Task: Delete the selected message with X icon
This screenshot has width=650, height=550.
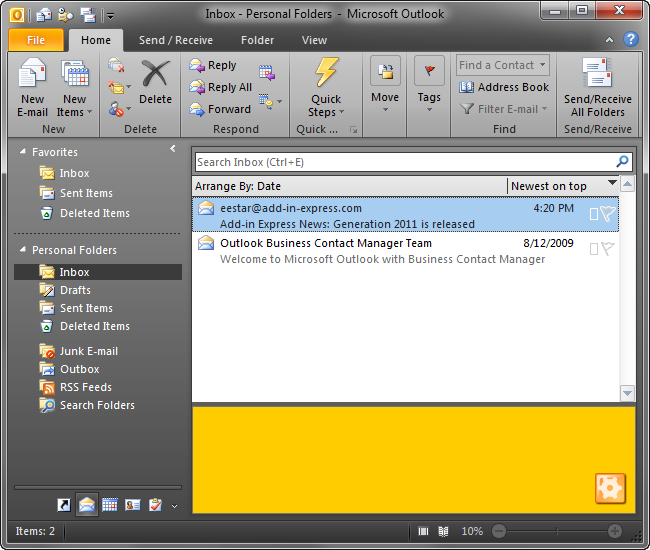Action: point(155,82)
